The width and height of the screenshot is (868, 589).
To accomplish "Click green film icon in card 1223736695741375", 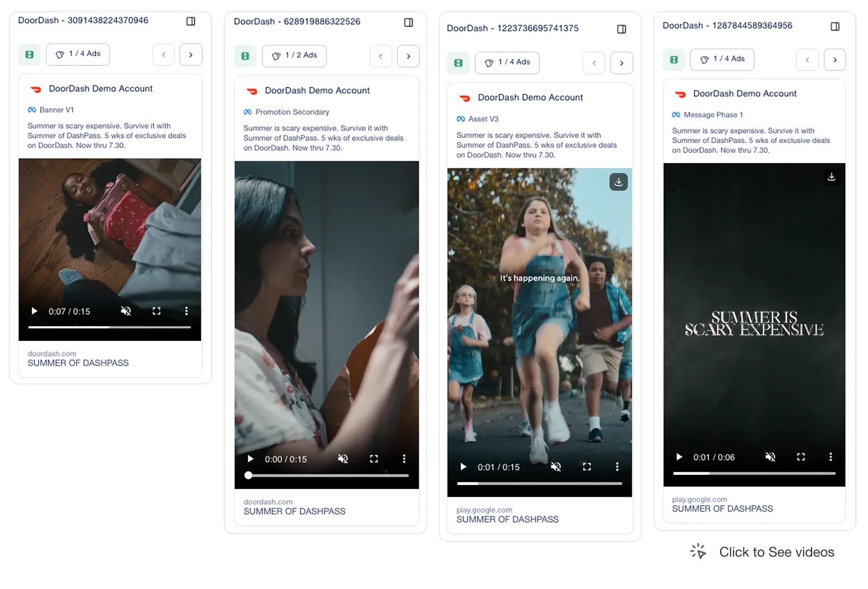I will pyautogui.click(x=459, y=63).
